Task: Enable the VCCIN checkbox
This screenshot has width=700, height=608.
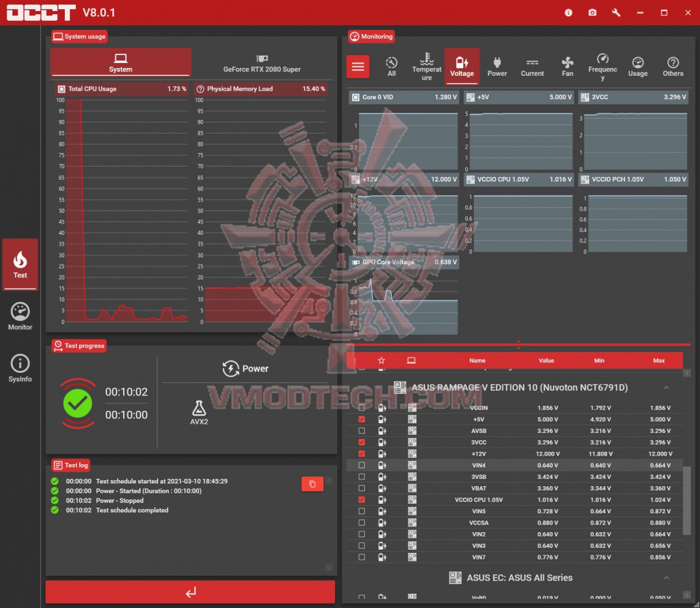Action: (362, 408)
